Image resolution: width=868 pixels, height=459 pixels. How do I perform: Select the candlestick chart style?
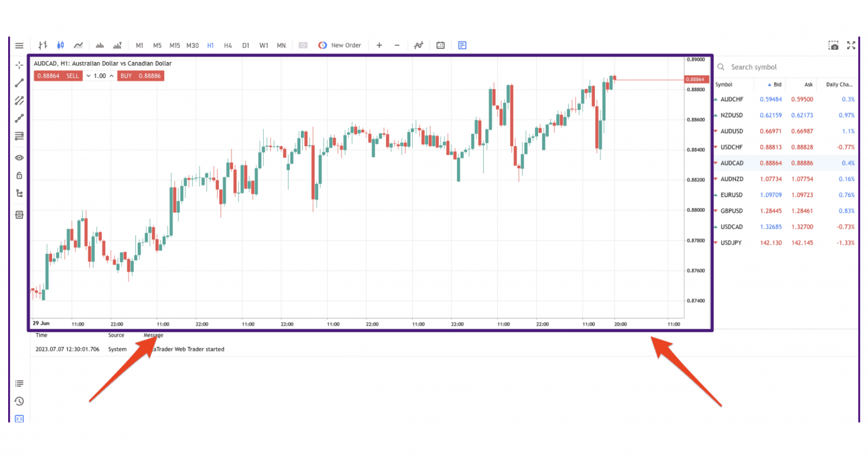click(x=60, y=45)
